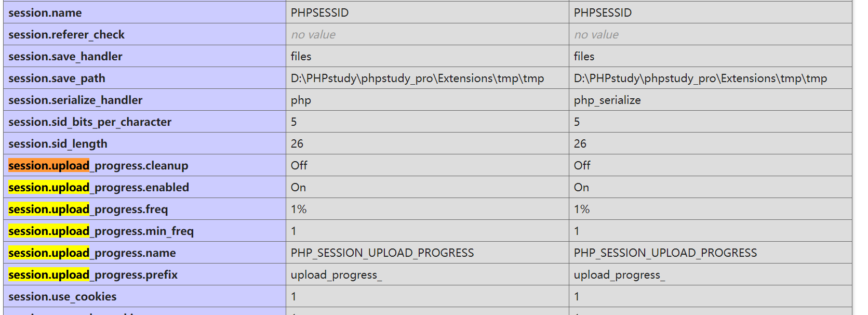Click the session.serialize_handler directive name

click(x=75, y=100)
